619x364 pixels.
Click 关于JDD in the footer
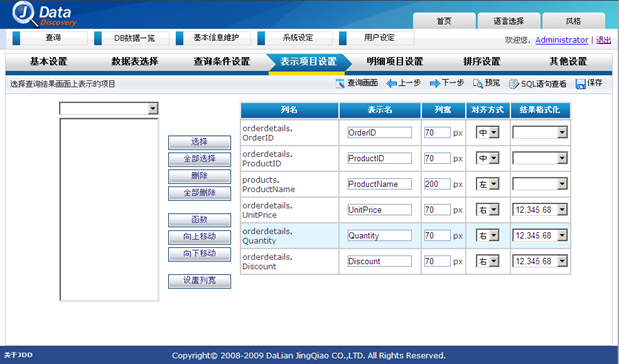point(18,355)
